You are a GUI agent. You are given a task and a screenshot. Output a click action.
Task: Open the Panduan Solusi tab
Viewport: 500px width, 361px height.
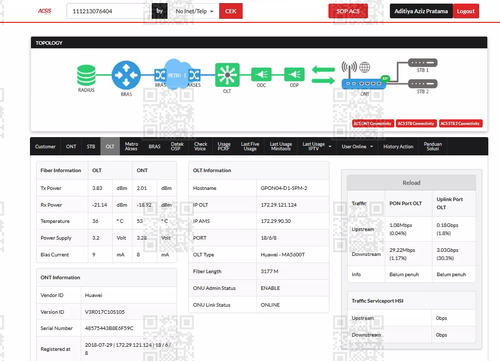tap(433, 146)
